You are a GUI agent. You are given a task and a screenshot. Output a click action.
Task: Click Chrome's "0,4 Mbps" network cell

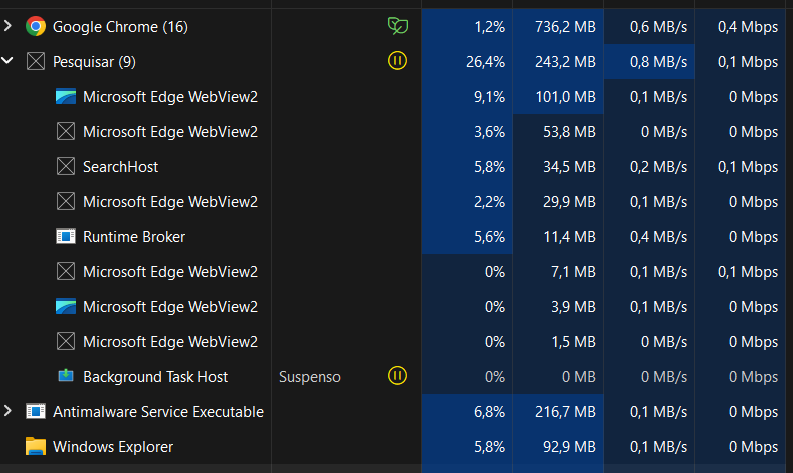[740, 26]
